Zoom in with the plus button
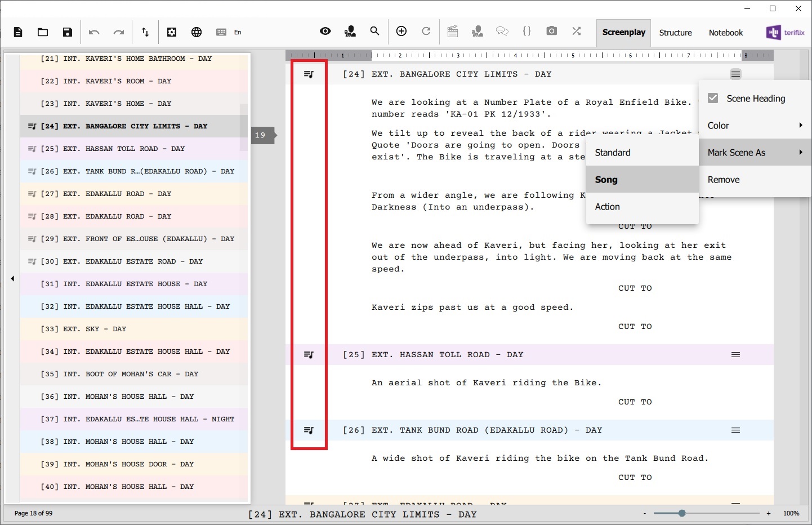 tap(769, 513)
